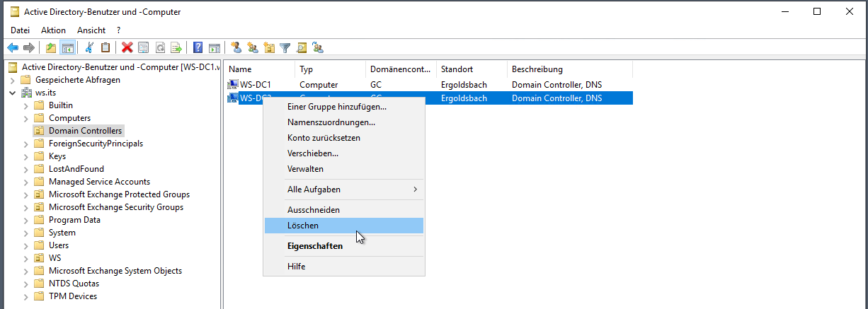Click the Back arrow toolbar icon
Viewport: 868px width, 309px height.
12,47
